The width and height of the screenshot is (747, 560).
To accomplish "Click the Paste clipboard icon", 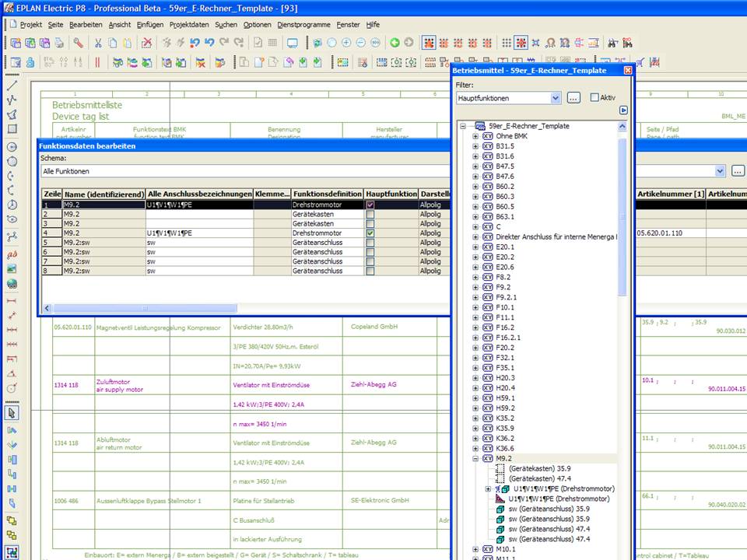I will (x=127, y=43).
